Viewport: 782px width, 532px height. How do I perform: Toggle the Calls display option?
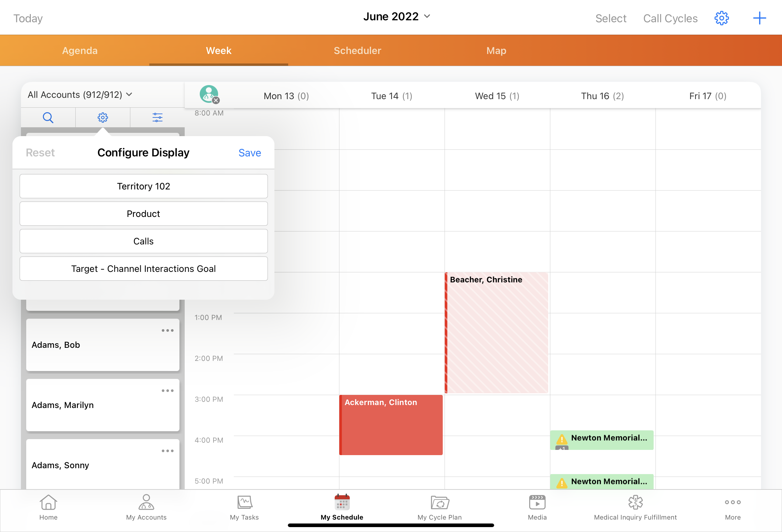[x=144, y=241]
